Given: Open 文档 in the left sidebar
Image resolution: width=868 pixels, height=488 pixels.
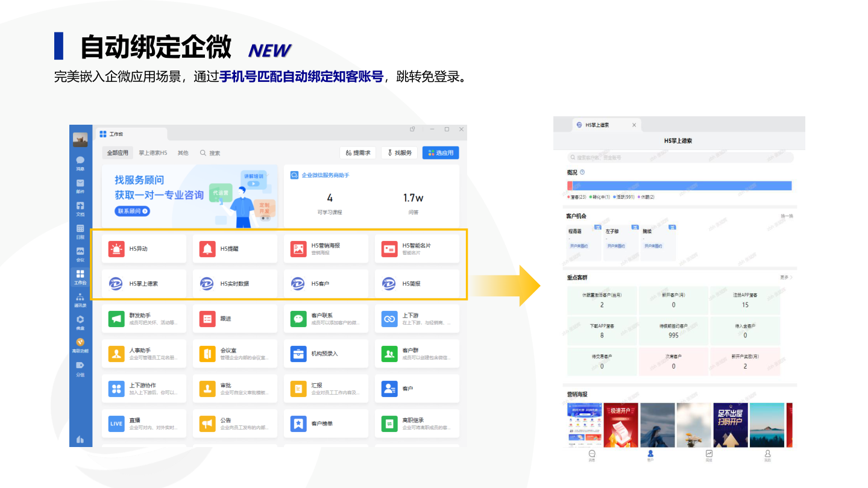Looking at the screenshot, I should 80,209.
